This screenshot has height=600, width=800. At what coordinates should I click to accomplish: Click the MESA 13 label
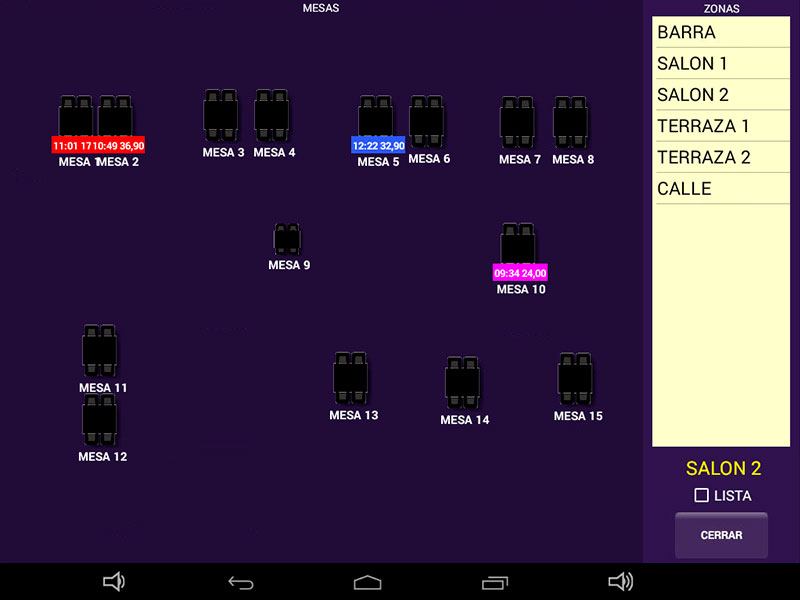click(354, 415)
